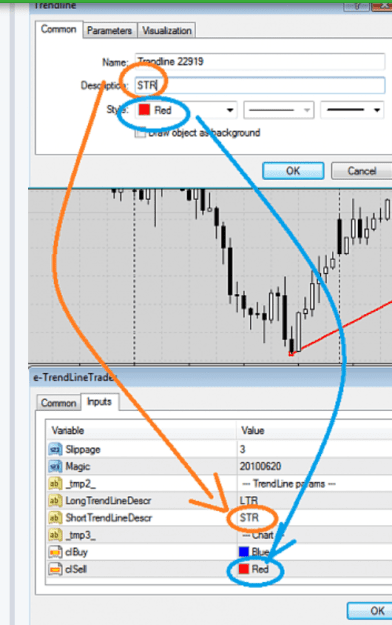Click OK in the e-TrendLineTrader dialog
This screenshot has height=625, width=392.
tap(370, 611)
